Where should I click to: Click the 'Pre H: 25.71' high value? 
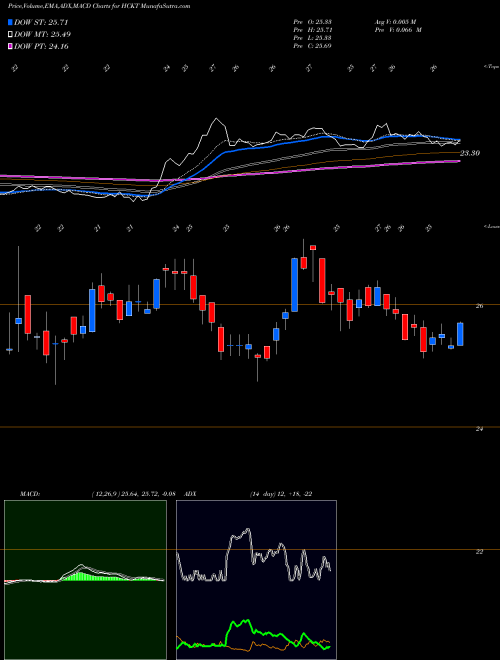pyautogui.click(x=312, y=30)
